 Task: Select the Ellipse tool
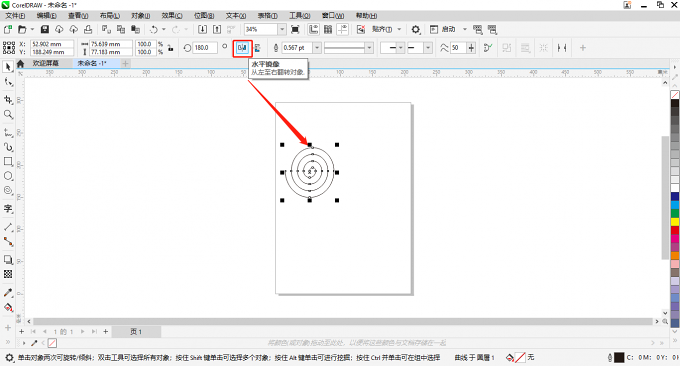click(x=8, y=176)
